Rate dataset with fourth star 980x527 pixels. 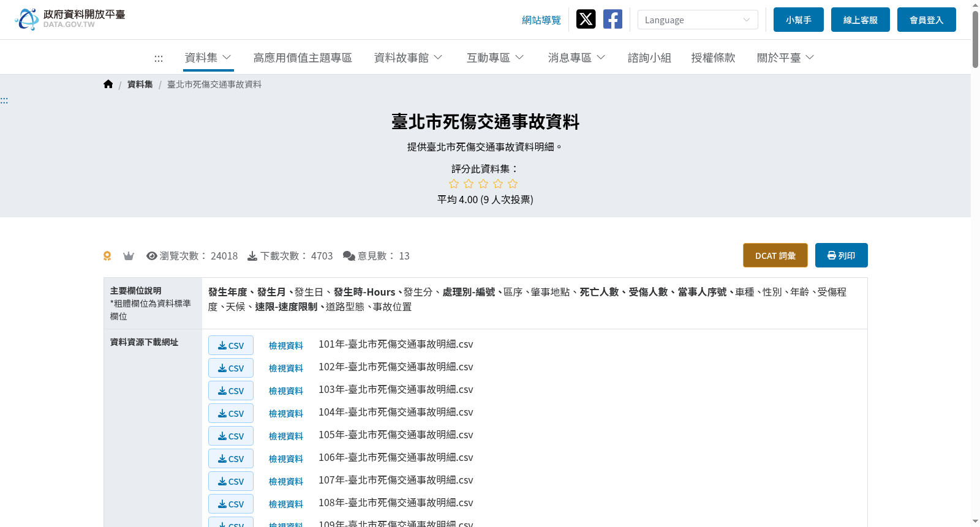498,184
